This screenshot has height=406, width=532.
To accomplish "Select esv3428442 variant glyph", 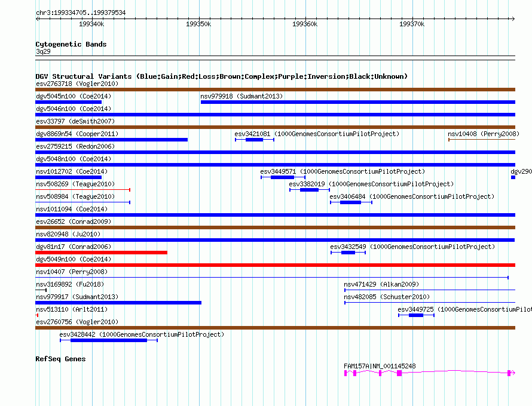I will coord(109,340).
